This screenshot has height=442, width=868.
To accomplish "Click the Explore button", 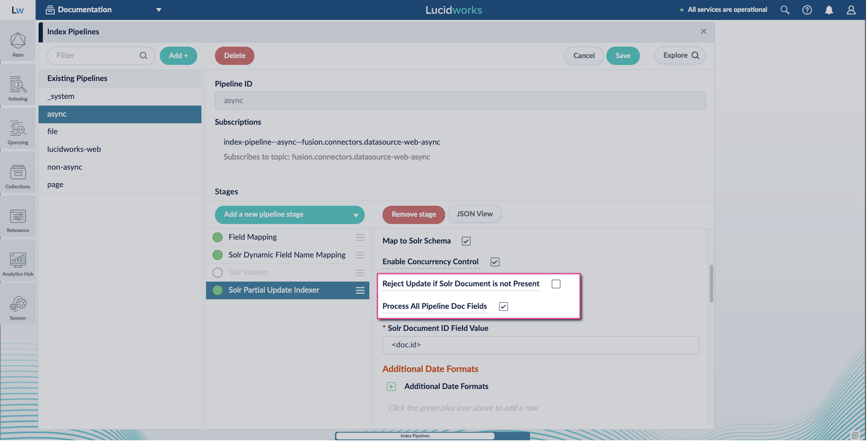I will pos(680,56).
